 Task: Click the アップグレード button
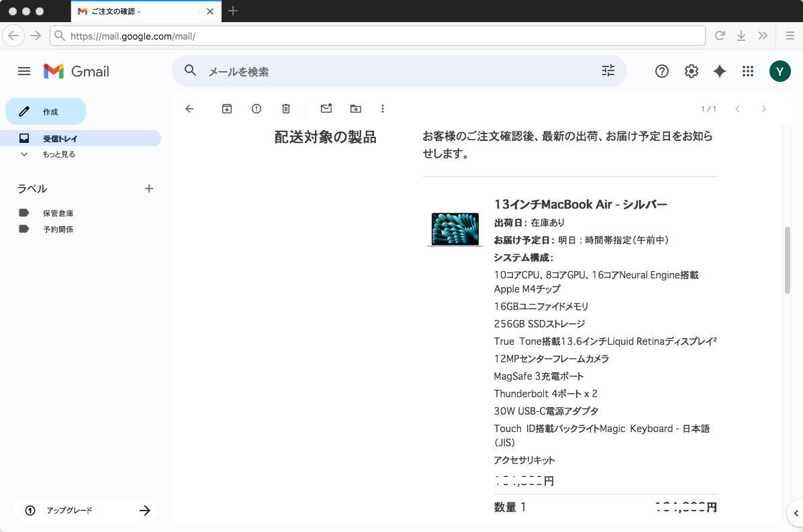86,511
